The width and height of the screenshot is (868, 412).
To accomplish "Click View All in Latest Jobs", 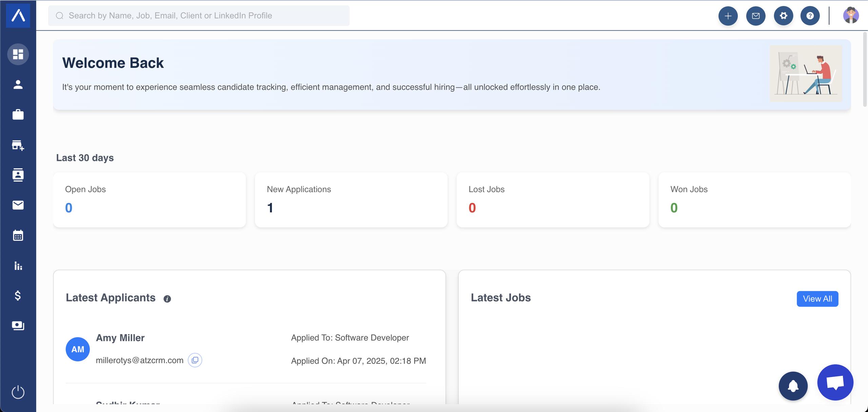I will [x=817, y=299].
